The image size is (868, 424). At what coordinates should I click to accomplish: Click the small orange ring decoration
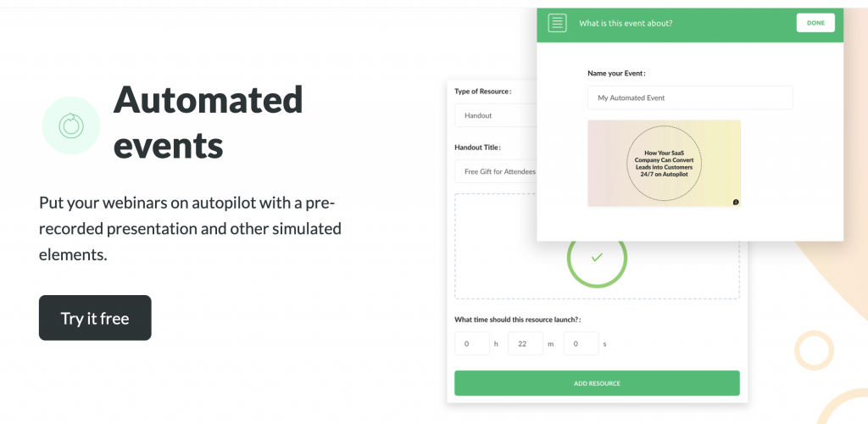click(814, 350)
